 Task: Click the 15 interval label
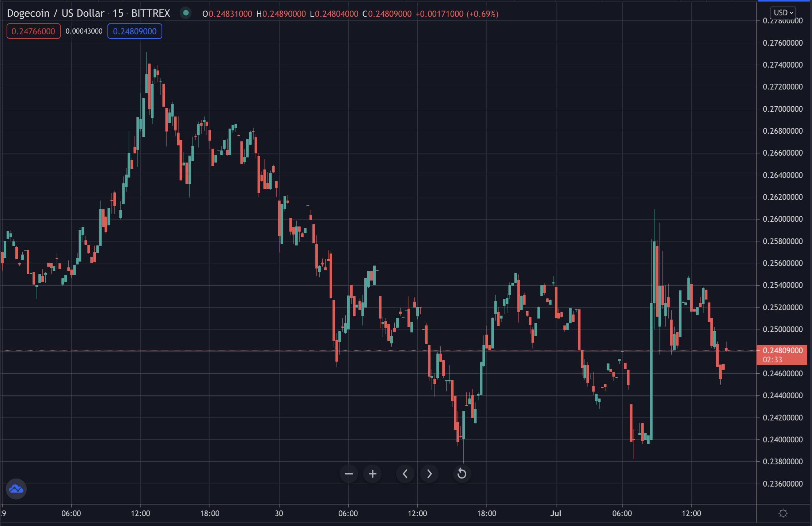pos(118,14)
